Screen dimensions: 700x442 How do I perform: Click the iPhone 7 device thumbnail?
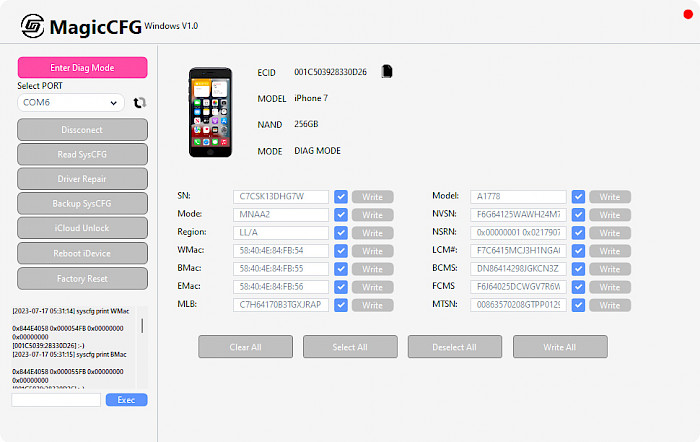[210, 112]
